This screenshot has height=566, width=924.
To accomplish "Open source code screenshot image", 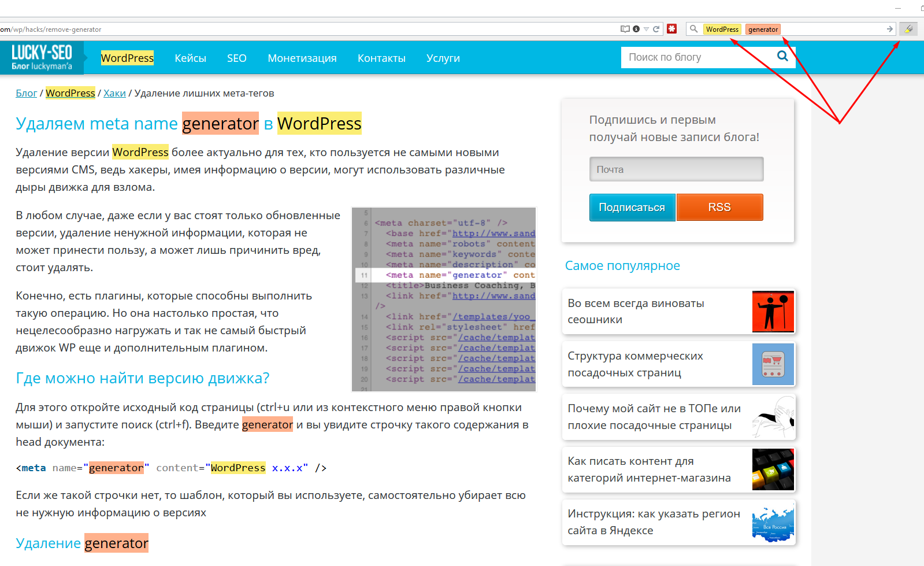I will click(444, 299).
